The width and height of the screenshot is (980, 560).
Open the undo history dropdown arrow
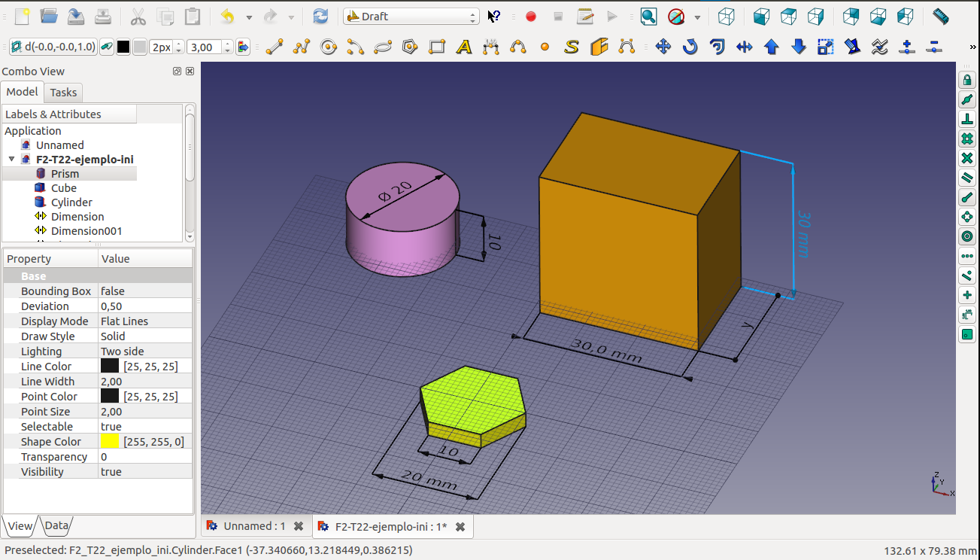tap(249, 17)
